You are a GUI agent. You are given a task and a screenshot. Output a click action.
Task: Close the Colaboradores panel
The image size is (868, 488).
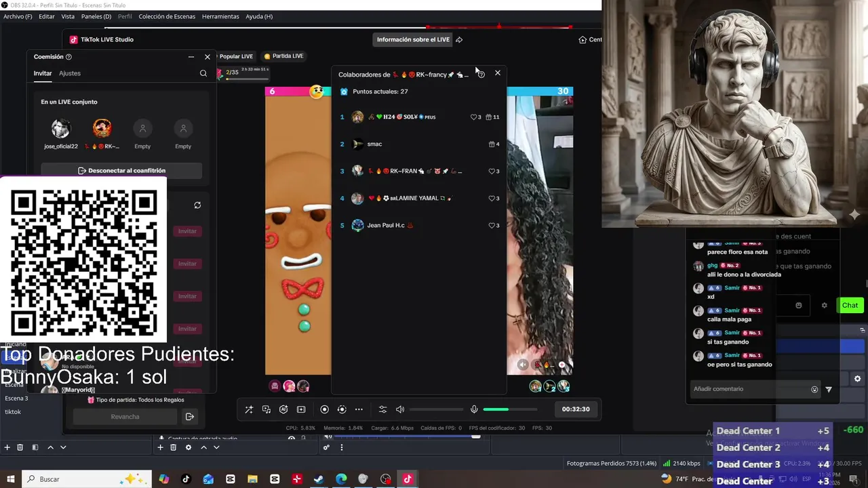point(498,73)
